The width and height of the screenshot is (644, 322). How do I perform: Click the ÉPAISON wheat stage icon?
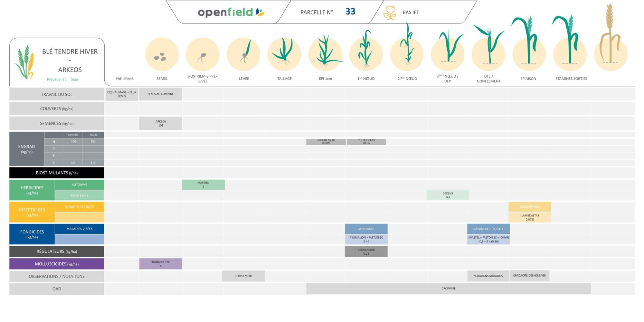pyautogui.click(x=528, y=42)
